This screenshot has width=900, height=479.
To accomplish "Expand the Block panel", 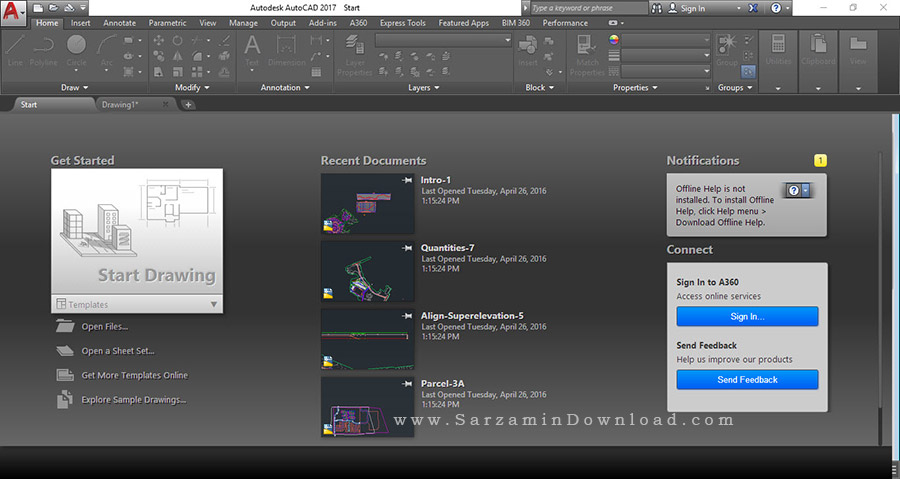I will click(x=540, y=88).
